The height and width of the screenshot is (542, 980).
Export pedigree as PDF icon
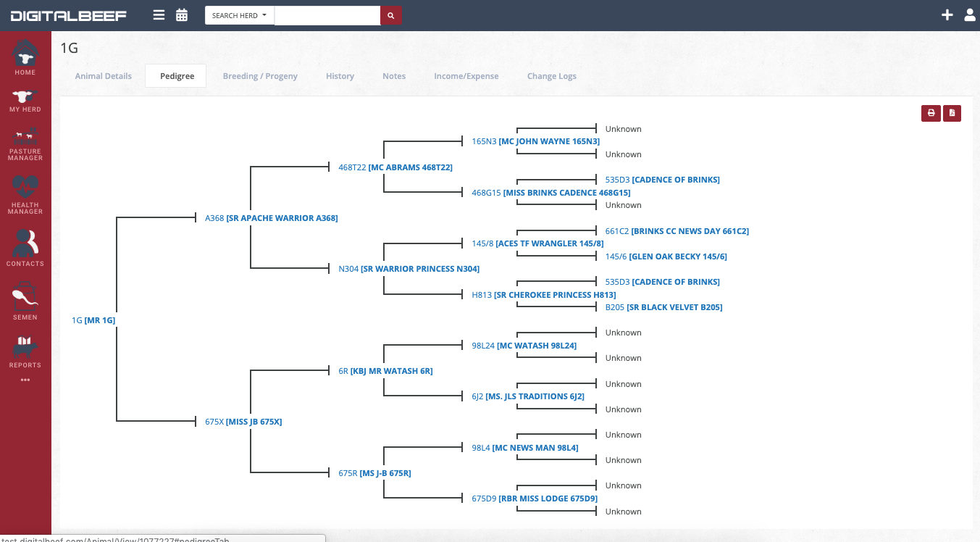click(952, 113)
